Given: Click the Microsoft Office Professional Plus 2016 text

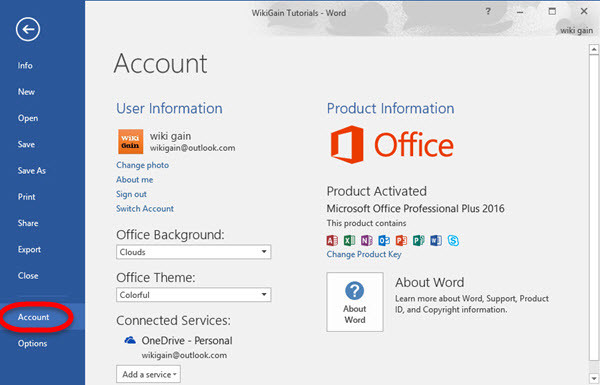Looking at the screenshot, I should (x=416, y=209).
